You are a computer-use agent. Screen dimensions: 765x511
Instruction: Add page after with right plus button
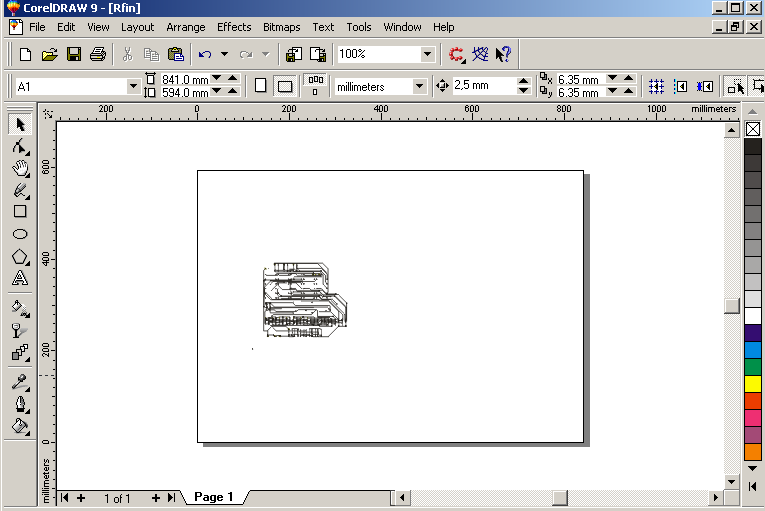point(156,498)
